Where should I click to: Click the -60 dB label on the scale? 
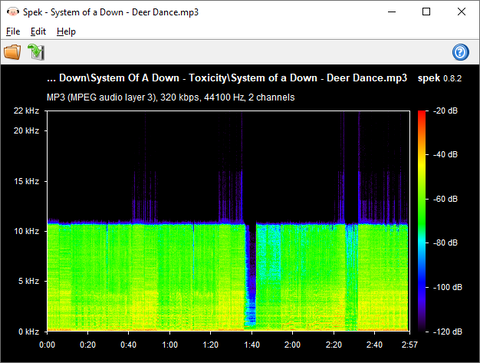coord(445,199)
